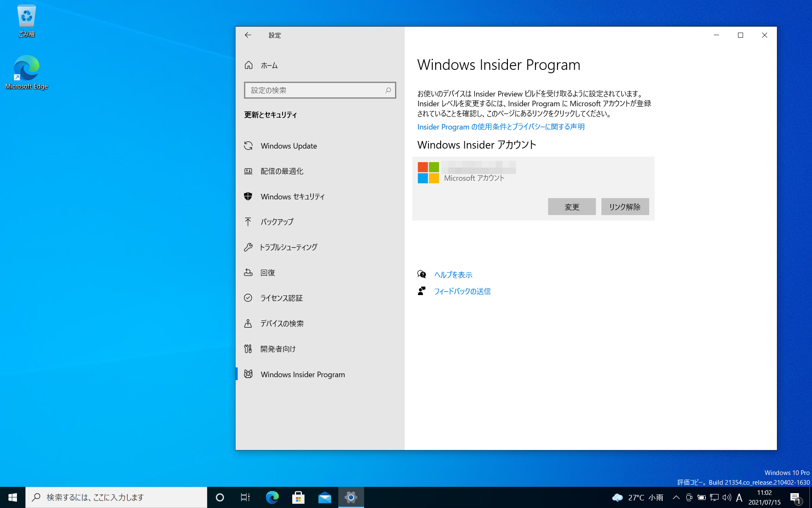Viewport: 812px width, 508px height.
Task: Open Windows Update settings page
Action: (x=320, y=146)
